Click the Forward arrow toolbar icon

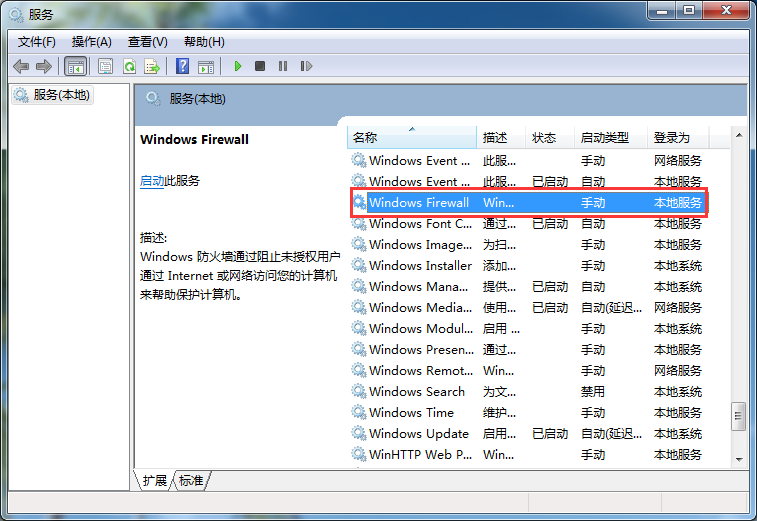point(44,66)
